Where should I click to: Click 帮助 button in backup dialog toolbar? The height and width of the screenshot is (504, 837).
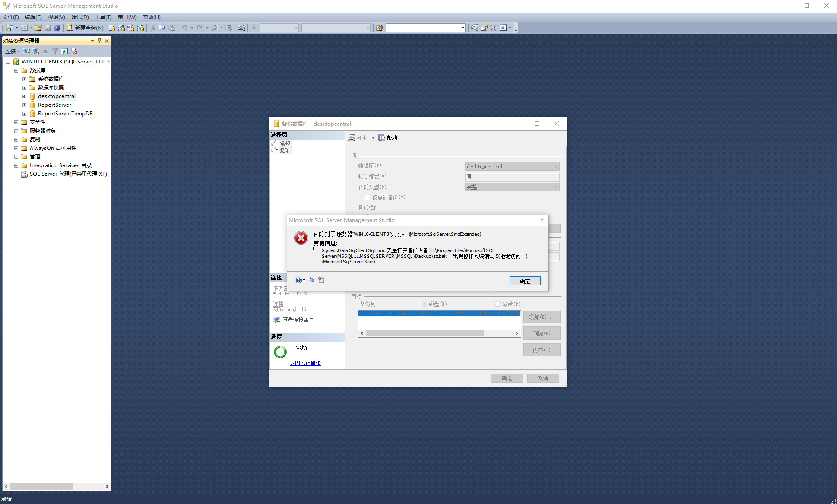(388, 138)
